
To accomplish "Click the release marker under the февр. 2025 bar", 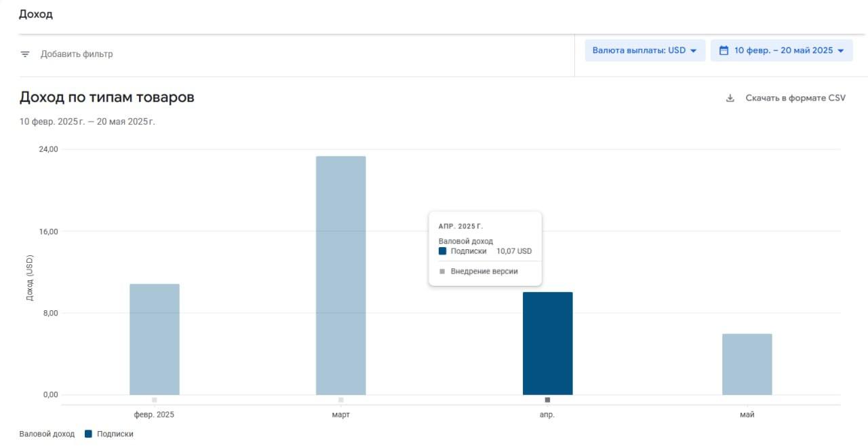I will [155, 400].
